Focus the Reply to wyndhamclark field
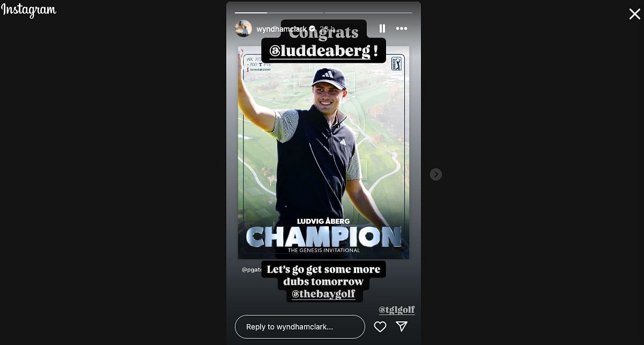Image resolution: width=644 pixels, height=345 pixels. (x=300, y=327)
